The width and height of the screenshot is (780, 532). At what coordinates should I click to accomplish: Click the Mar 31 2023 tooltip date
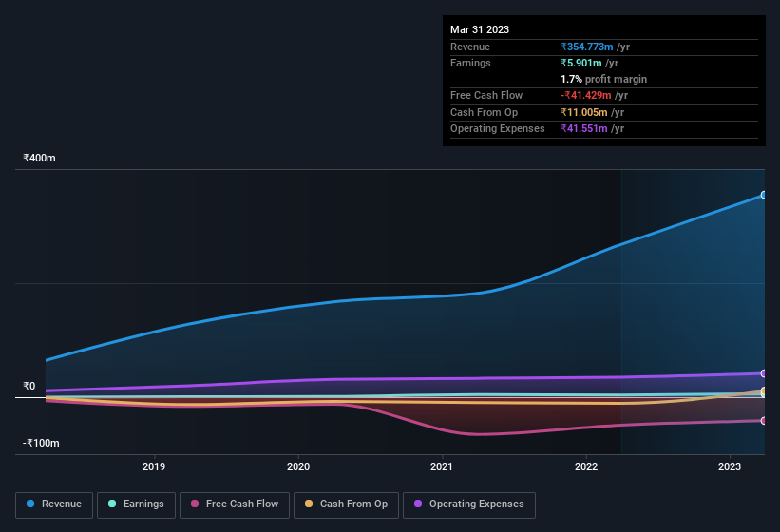[x=480, y=29]
